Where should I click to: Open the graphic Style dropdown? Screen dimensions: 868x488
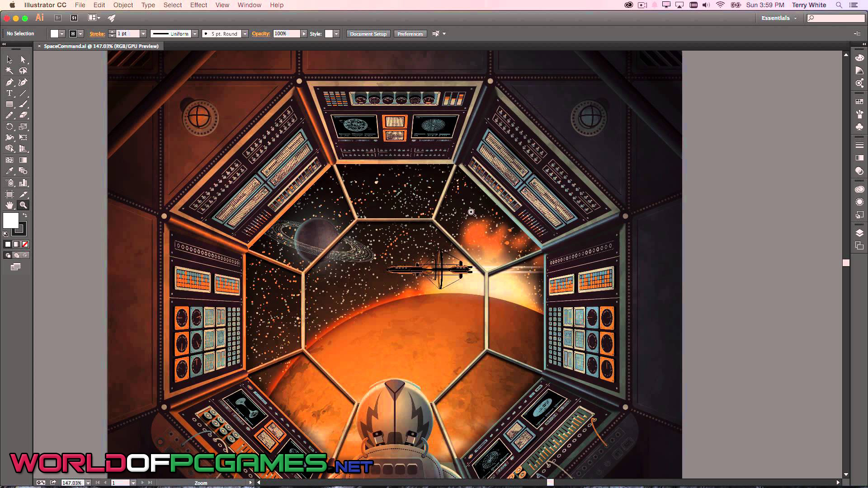coord(336,34)
